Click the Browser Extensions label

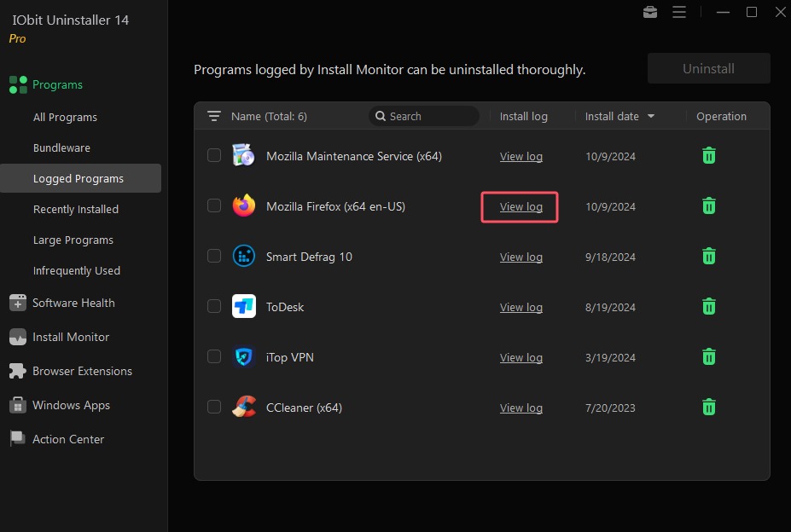[x=82, y=371]
